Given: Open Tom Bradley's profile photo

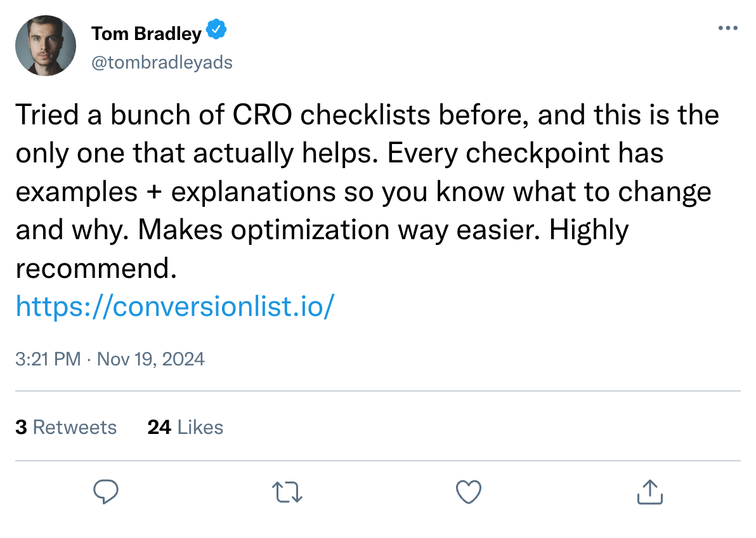Looking at the screenshot, I should (x=46, y=46).
